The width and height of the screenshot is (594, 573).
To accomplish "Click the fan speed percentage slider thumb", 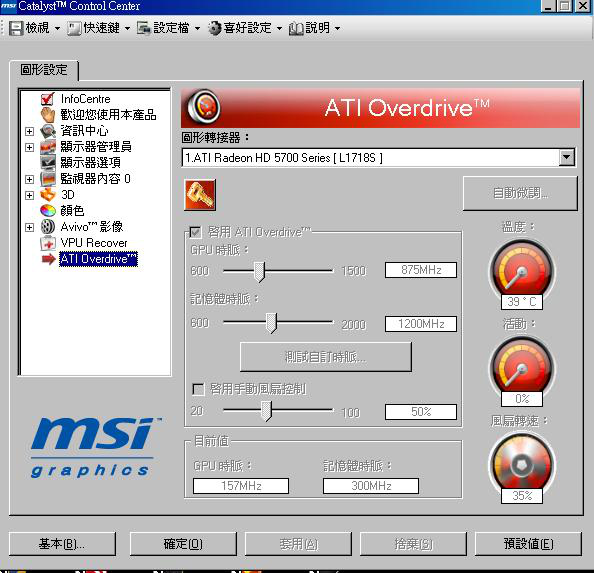I will pyautogui.click(x=267, y=411).
